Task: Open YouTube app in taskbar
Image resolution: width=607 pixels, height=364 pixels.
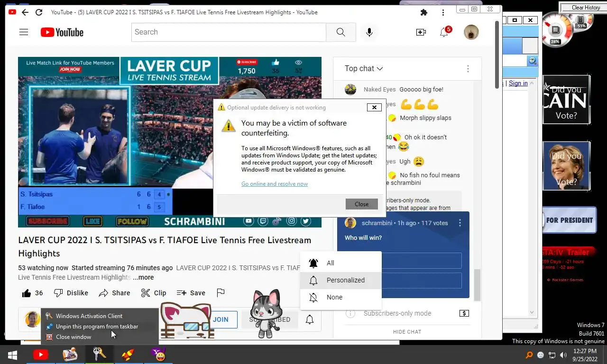Action: 41,355
